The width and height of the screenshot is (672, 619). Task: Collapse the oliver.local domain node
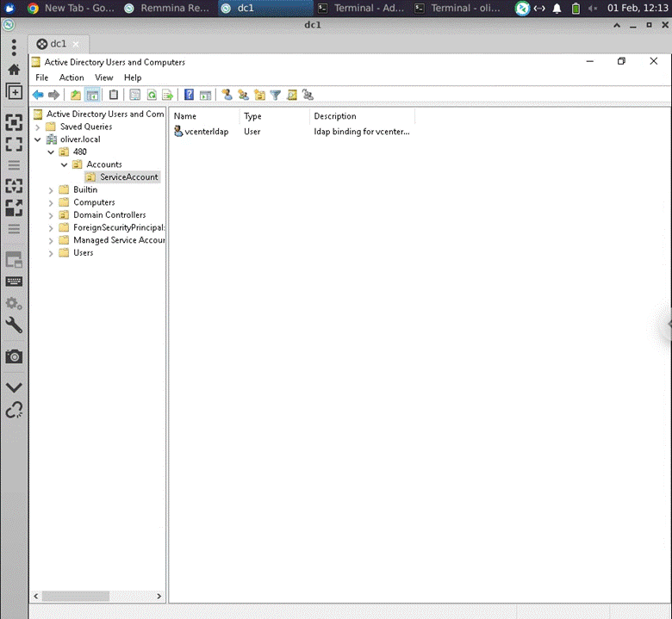click(37, 139)
